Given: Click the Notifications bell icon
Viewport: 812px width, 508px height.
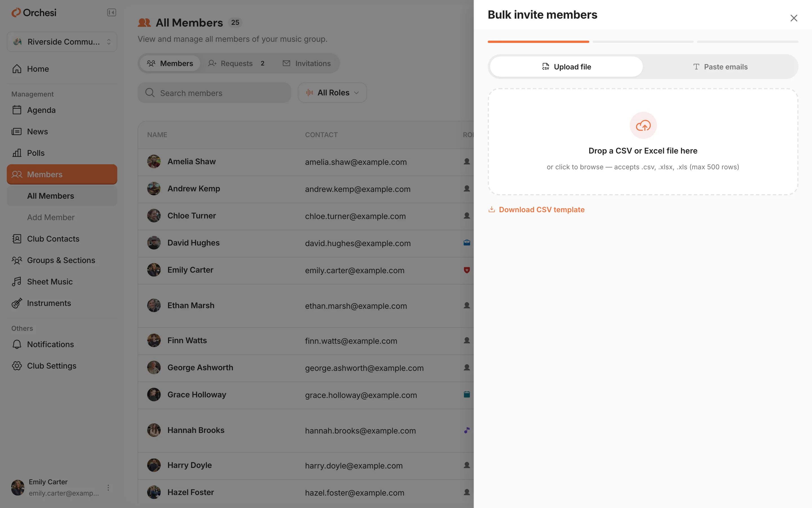Looking at the screenshot, I should coord(17,344).
